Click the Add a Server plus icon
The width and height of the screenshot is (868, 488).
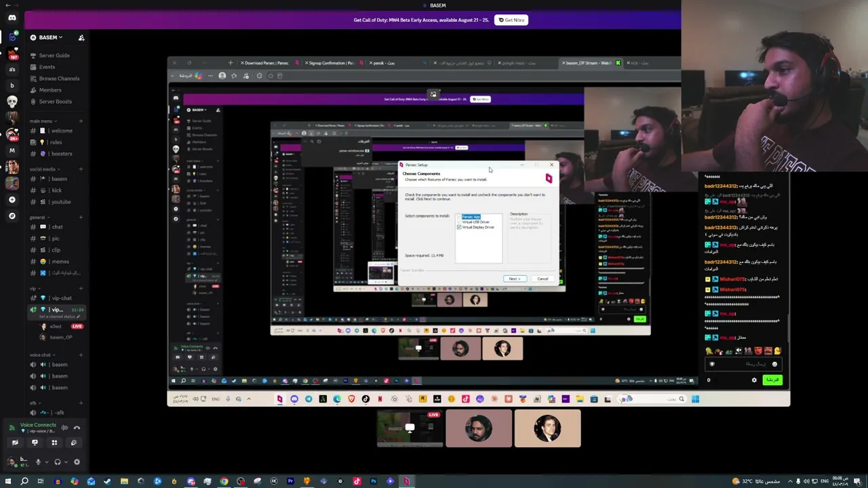pyautogui.click(x=12, y=199)
